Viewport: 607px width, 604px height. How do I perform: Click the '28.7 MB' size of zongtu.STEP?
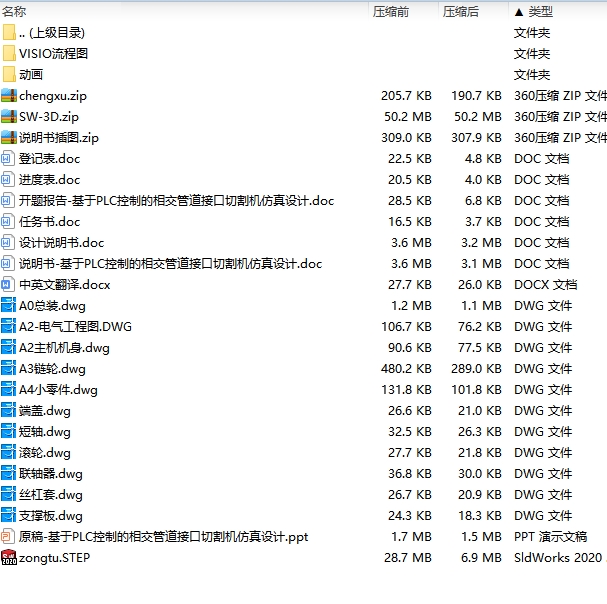coord(408,558)
